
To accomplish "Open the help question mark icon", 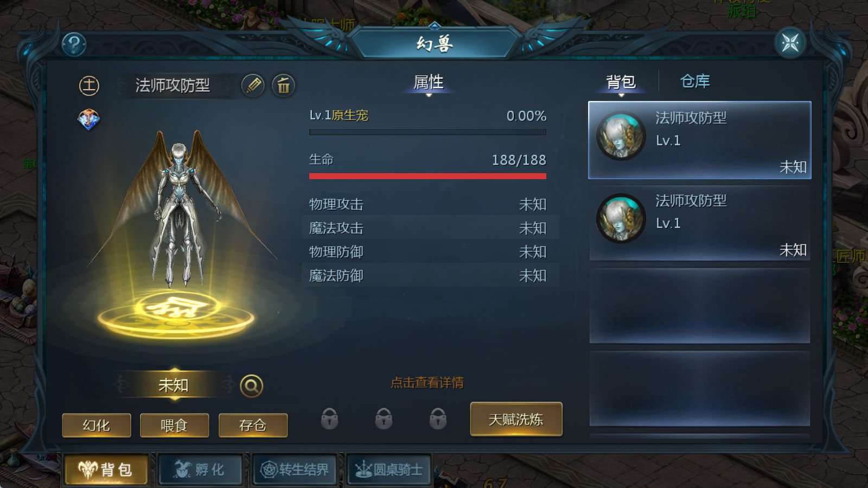I will (x=74, y=45).
